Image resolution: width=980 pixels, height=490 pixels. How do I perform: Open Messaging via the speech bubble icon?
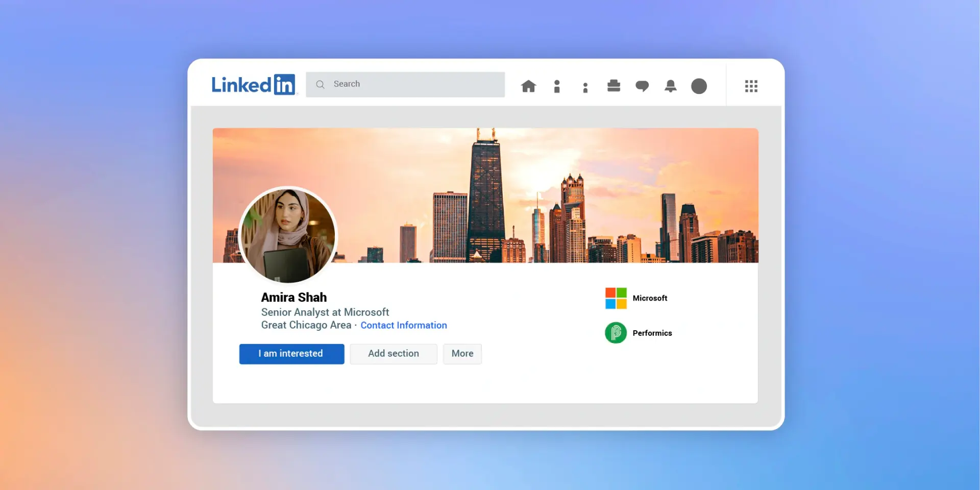pos(642,86)
